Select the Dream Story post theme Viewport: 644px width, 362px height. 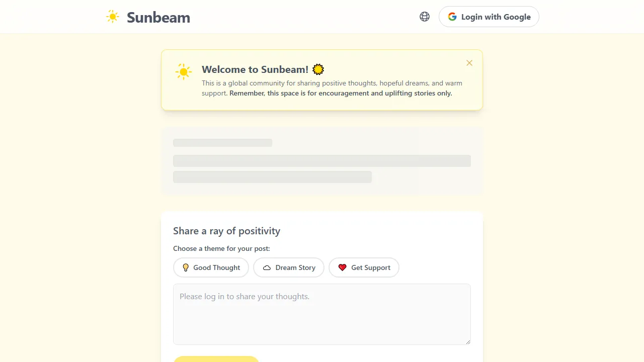[x=289, y=267]
